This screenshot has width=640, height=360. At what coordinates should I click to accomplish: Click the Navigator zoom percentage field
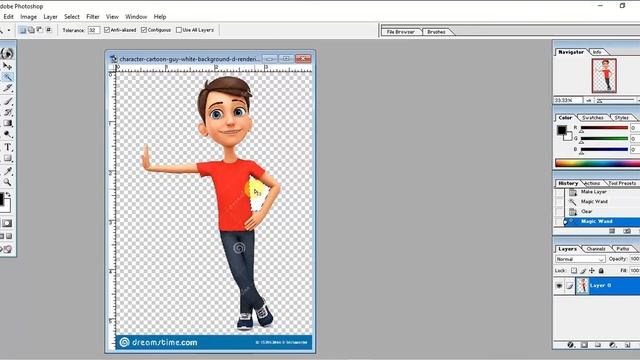pyautogui.click(x=568, y=100)
